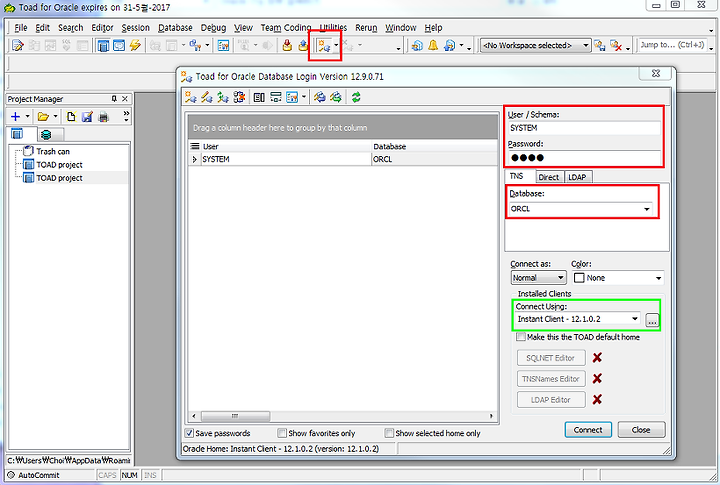The image size is (720, 485).
Task: Open the New Connection icon in main toolbar
Action: [x=324, y=45]
